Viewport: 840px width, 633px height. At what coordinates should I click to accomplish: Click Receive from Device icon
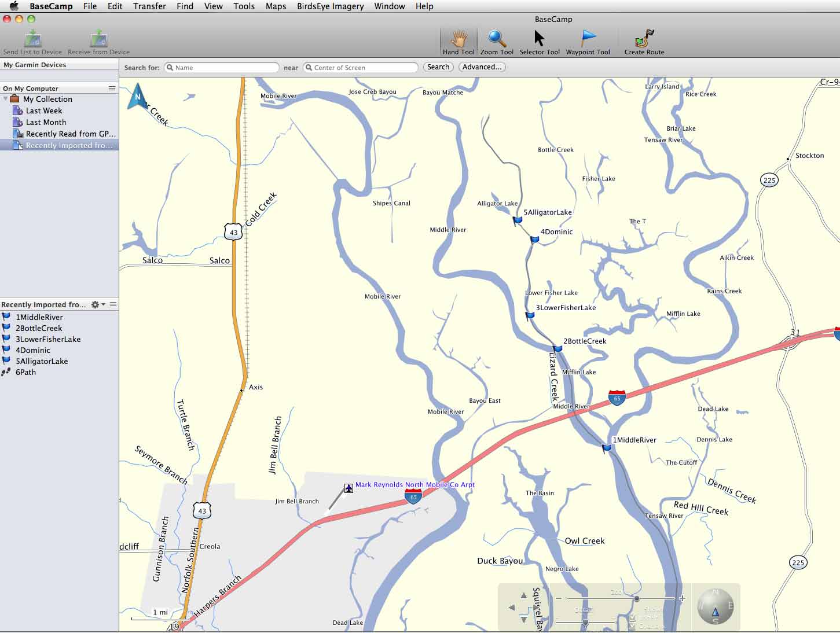97,39
